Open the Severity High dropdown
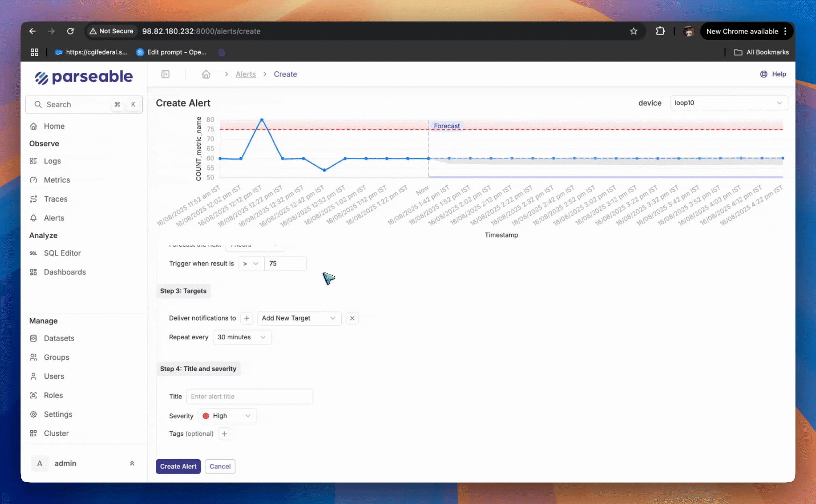 tap(227, 416)
